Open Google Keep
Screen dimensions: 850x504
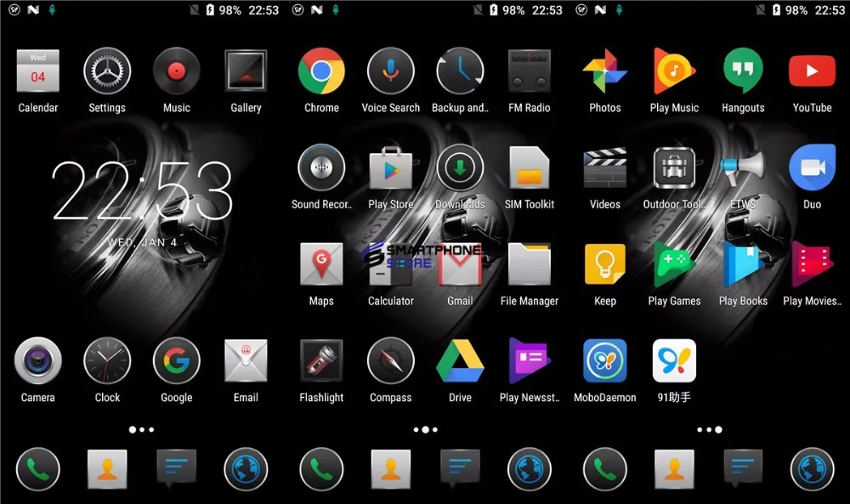coord(605,264)
